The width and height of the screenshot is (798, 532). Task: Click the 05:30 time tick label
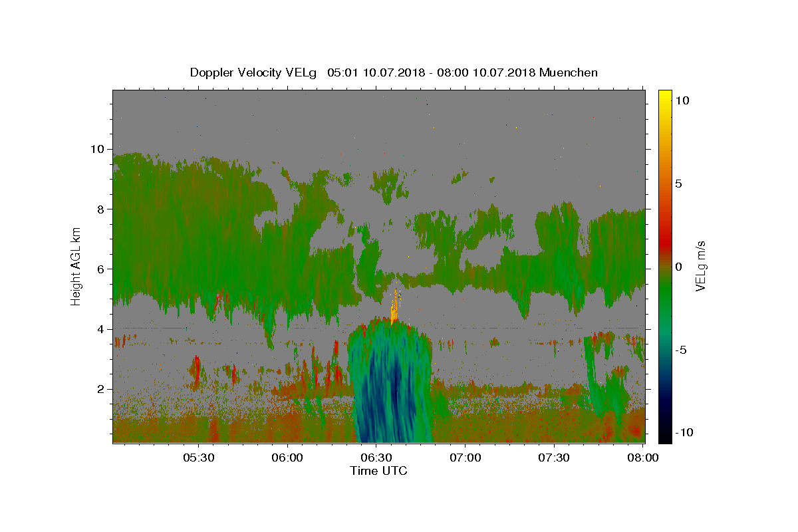point(198,458)
